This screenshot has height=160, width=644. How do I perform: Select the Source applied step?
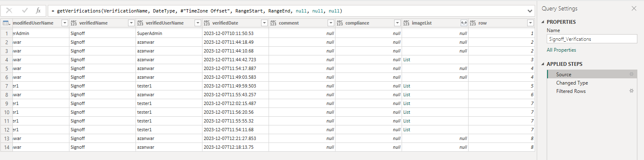(592, 74)
